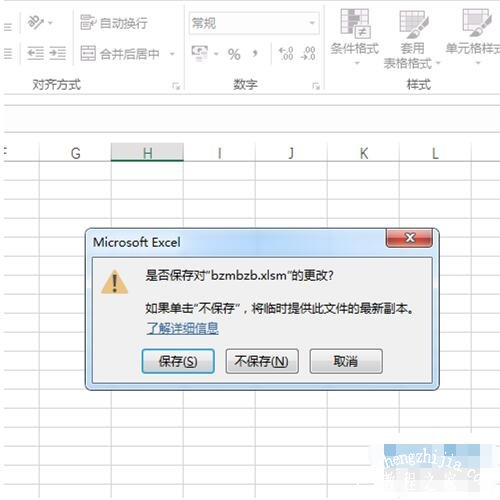Apply percent style icon

(x=234, y=54)
